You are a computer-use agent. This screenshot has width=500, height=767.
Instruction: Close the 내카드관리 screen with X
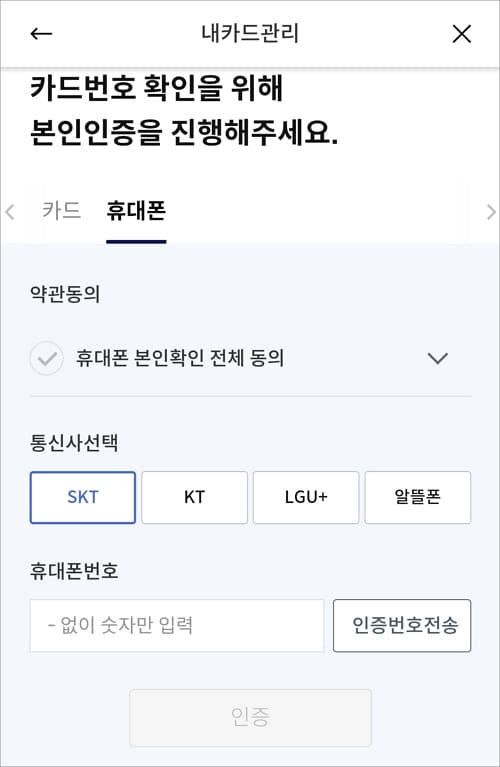(461, 34)
